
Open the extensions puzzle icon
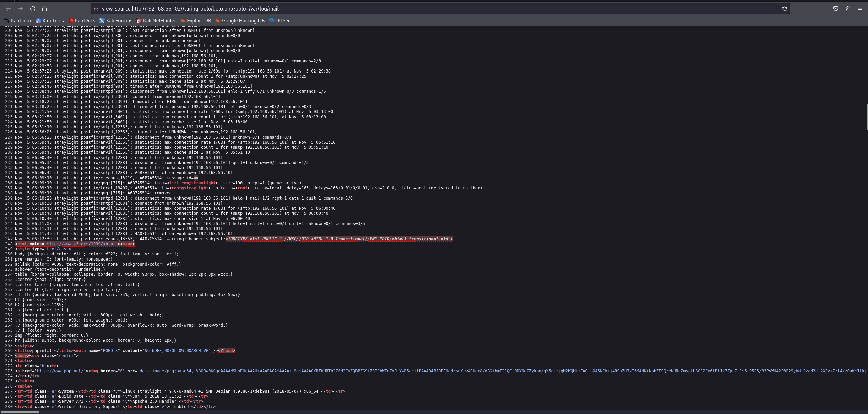848,9
